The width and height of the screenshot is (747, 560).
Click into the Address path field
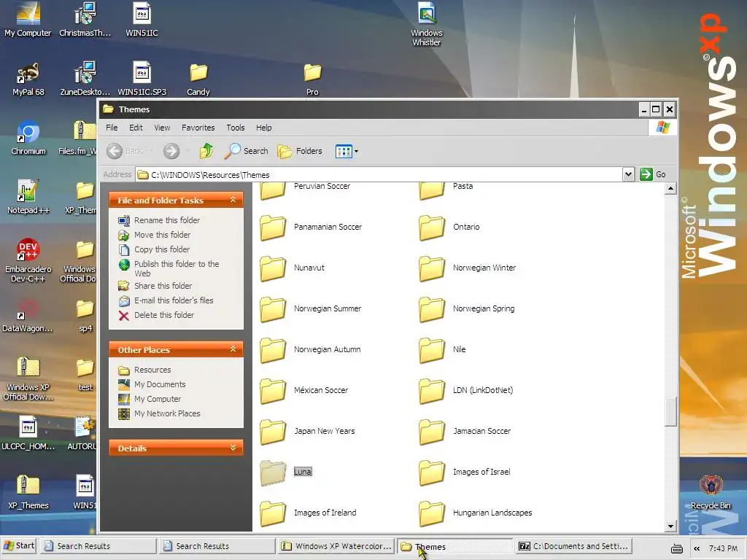click(379, 175)
